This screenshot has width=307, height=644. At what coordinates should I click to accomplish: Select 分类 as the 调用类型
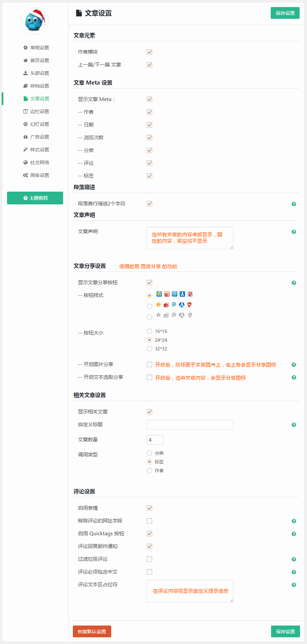pos(149,453)
